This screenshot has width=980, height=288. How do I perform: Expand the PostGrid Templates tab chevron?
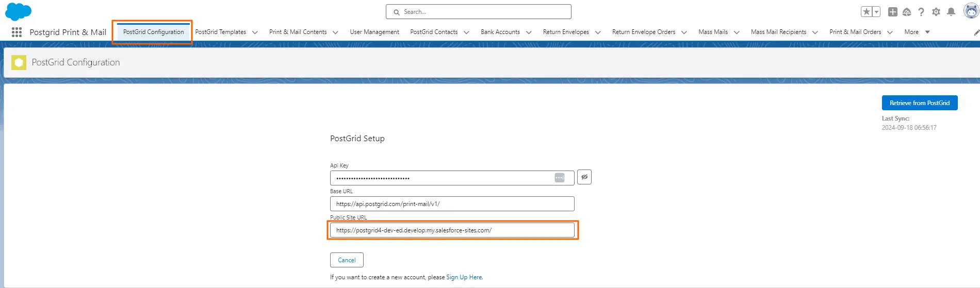click(255, 32)
